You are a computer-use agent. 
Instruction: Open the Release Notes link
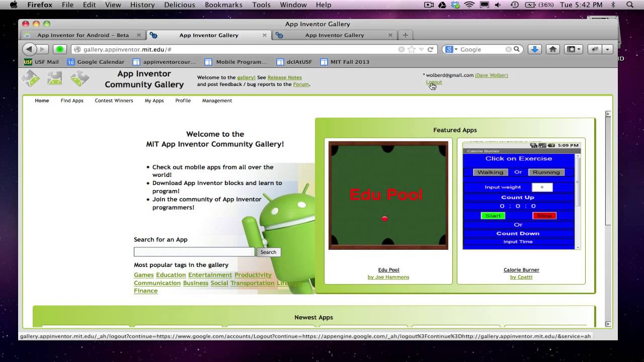tap(285, 77)
